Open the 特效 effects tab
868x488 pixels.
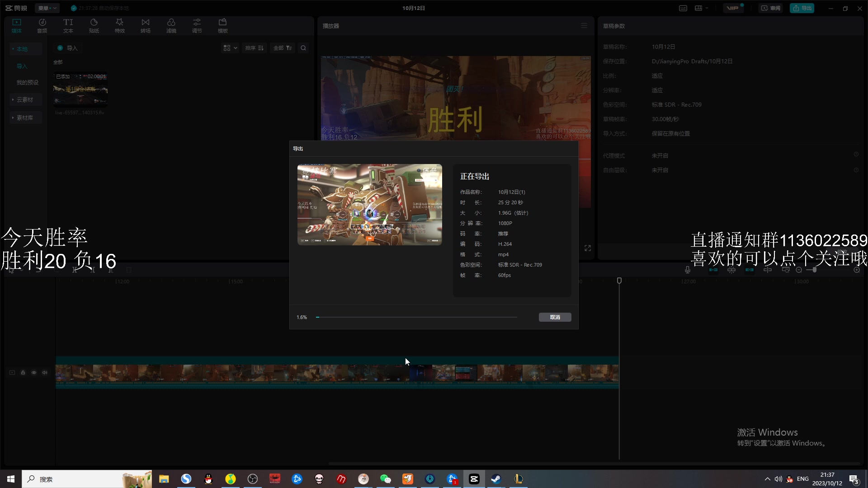[119, 26]
